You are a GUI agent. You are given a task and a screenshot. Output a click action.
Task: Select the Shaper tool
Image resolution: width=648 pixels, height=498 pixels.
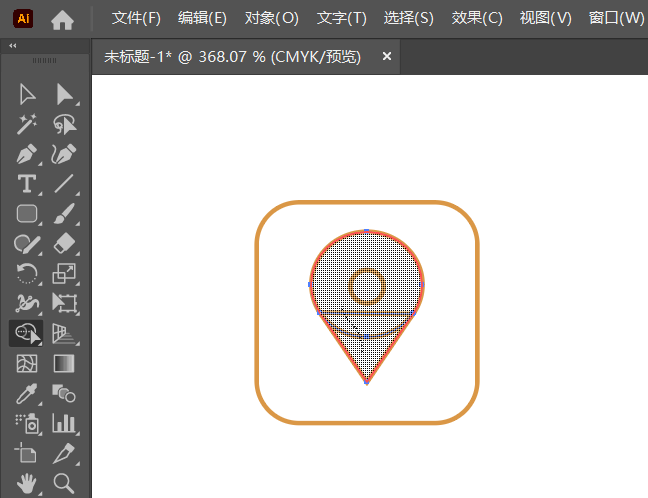[27, 244]
